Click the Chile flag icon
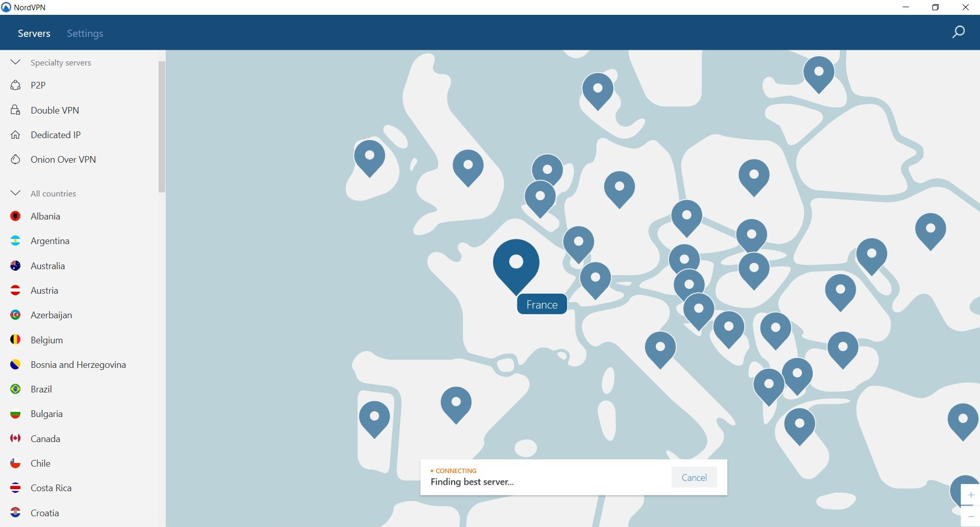Screen dimensions: 980x527 15,463
